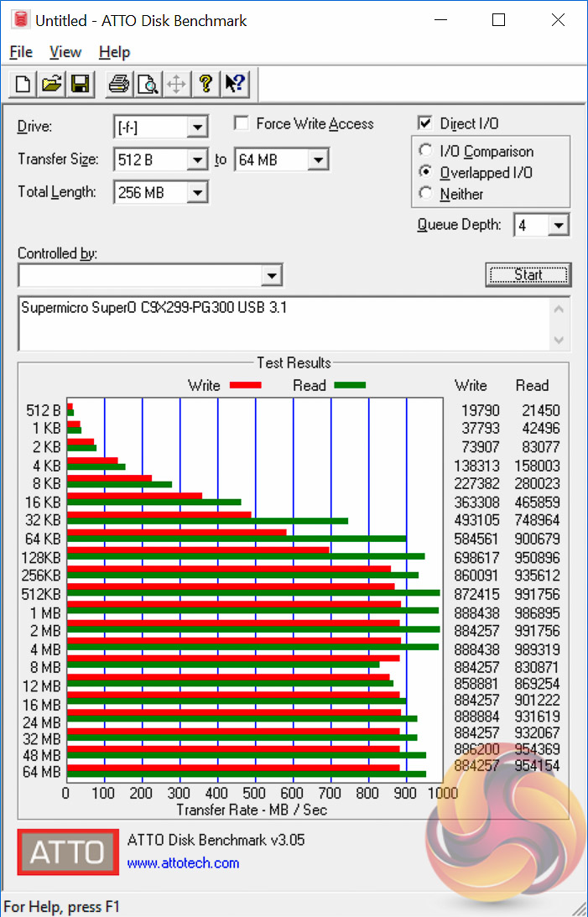The image size is (588, 917).
Task: Click the green Read legend swatch
Action: (350, 385)
